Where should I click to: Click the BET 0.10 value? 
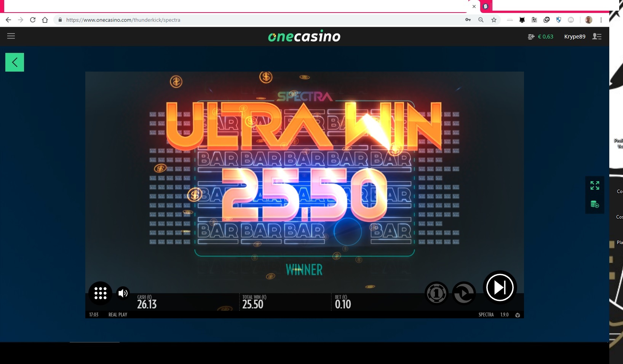pos(343,304)
